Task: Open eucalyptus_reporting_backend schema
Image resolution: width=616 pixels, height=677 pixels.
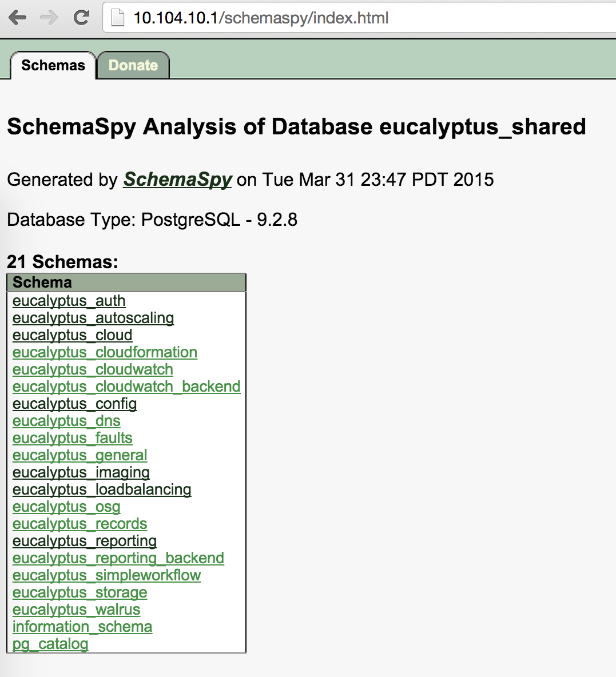Action: pos(118,558)
